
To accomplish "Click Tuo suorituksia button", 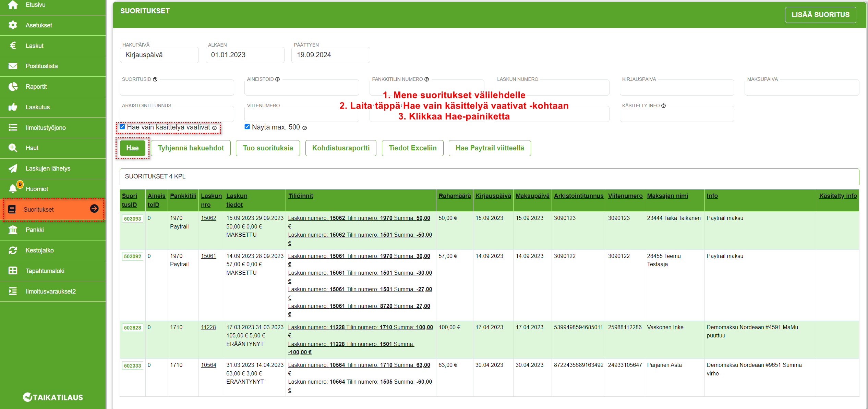I will coord(268,148).
